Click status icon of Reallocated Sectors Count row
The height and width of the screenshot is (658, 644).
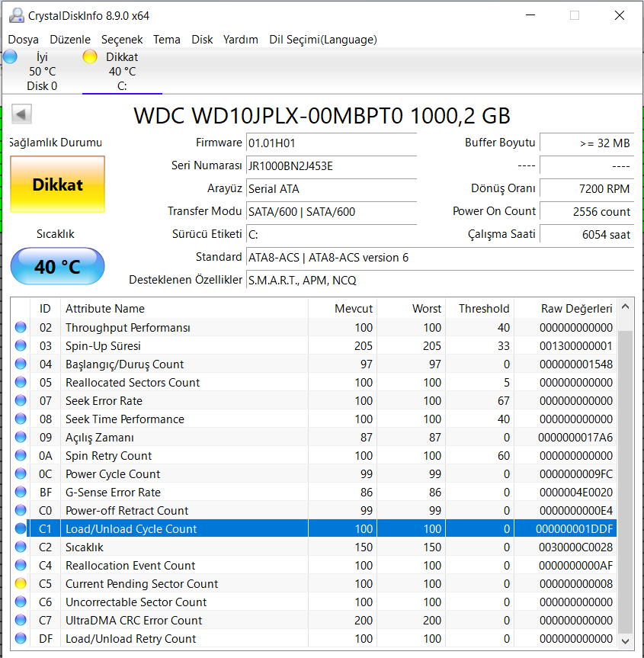point(21,382)
